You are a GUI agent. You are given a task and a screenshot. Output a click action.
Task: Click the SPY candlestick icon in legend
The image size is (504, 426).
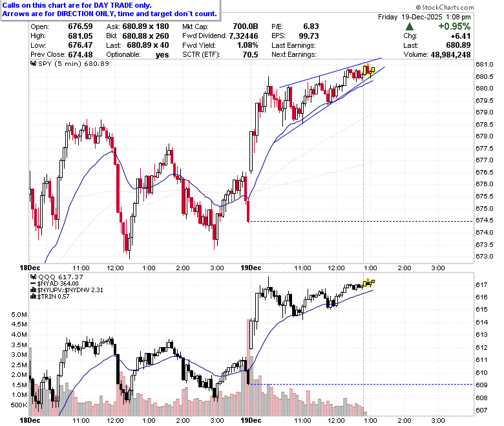pyautogui.click(x=33, y=63)
